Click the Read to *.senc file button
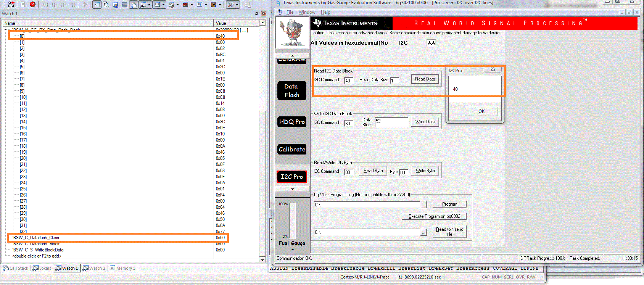Image resolution: width=644 pixels, height=285 pixels. [449, 232]
